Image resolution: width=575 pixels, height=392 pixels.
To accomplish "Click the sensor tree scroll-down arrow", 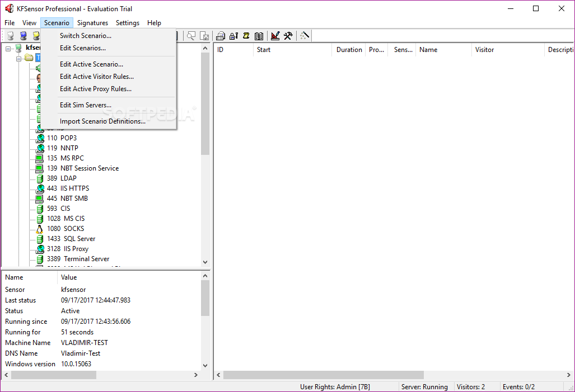I will click(x=205, y=262).
